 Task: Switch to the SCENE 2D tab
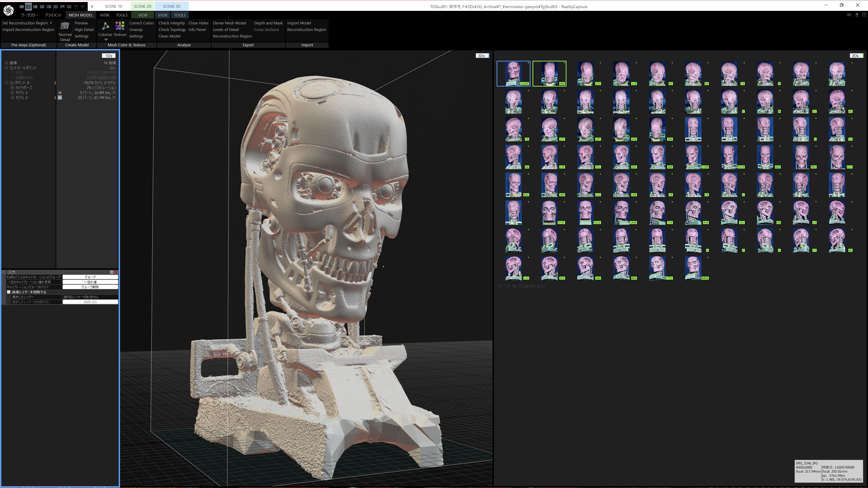pyautogui.click(x=143, y=6)
